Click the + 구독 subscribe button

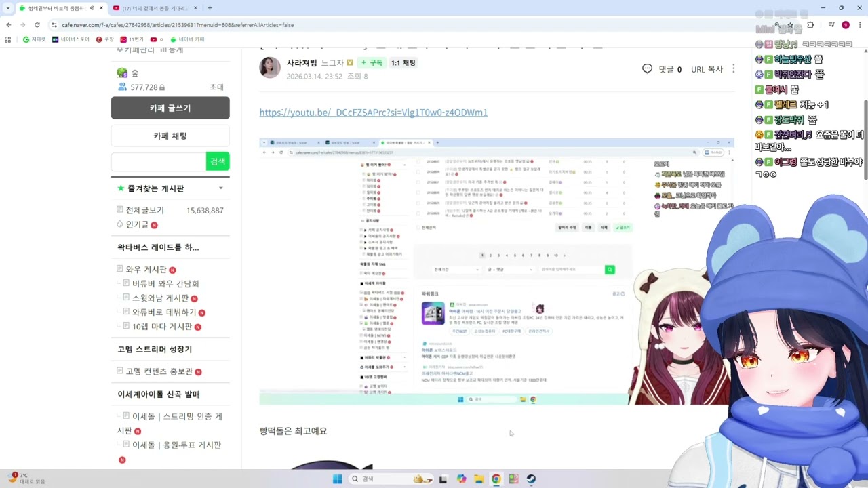coord(372,62)
